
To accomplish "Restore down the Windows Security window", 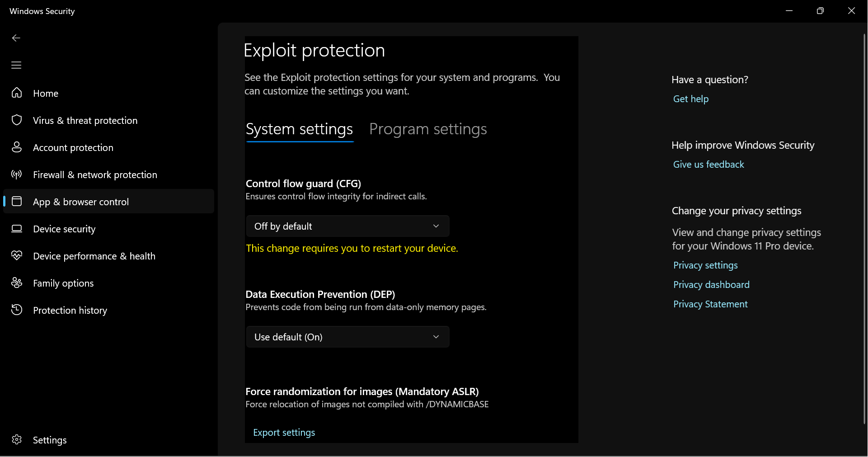I will [x=820, y=11].
